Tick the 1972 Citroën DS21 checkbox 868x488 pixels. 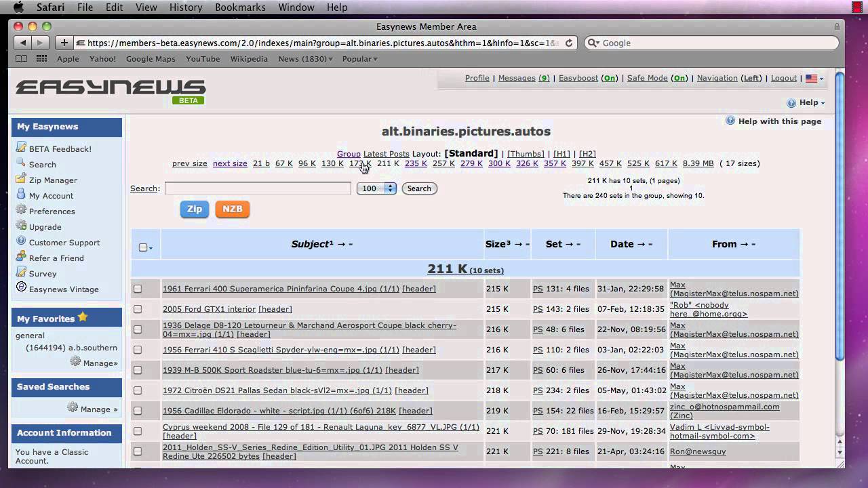138,390
